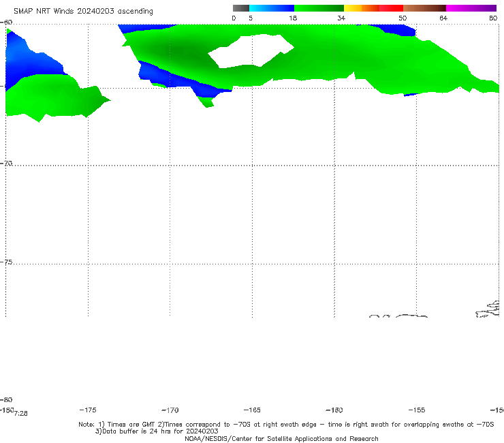Click the colorbar tick label under the brown segment end
Viewport: 504px width, 443px height.
coord(443,18)
